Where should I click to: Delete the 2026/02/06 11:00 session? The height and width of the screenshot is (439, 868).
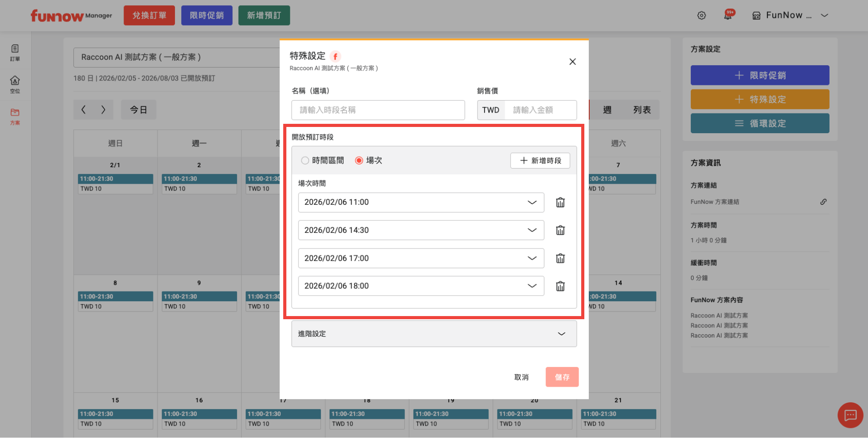(x=560, y=203)
